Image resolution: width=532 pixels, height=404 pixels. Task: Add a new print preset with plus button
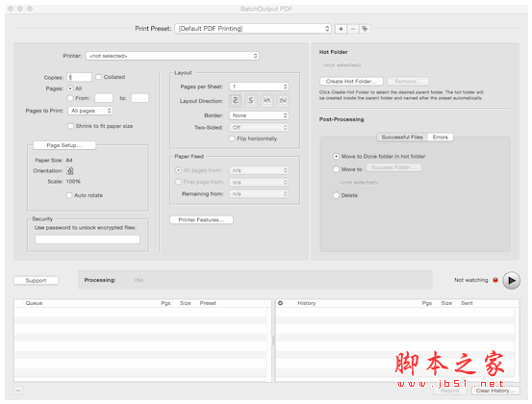341,29
